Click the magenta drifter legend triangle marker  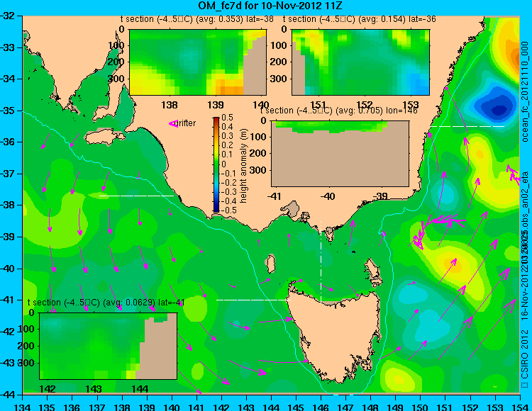(173, 124)
